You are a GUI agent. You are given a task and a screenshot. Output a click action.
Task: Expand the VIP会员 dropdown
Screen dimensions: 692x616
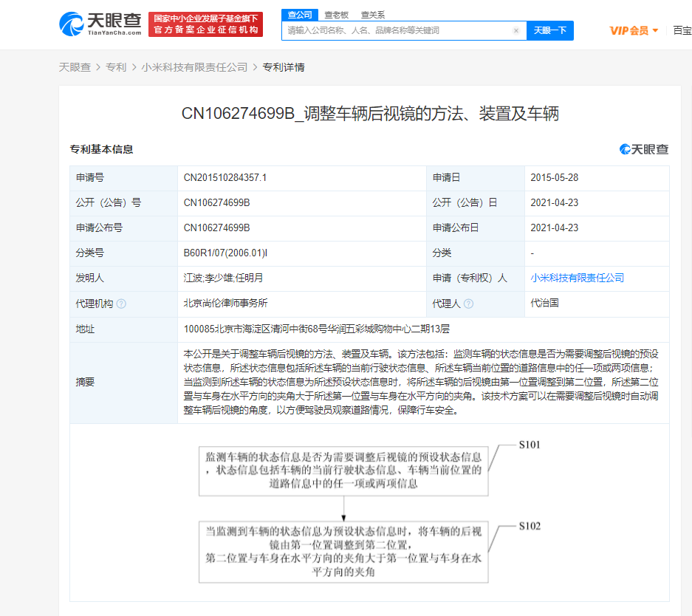(x=634, y=30)
